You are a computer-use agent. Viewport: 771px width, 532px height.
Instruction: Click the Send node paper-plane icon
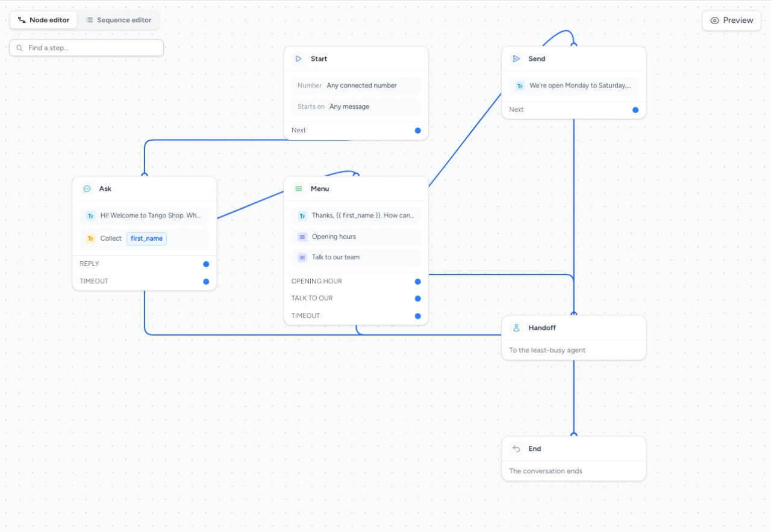pos(516,59)
